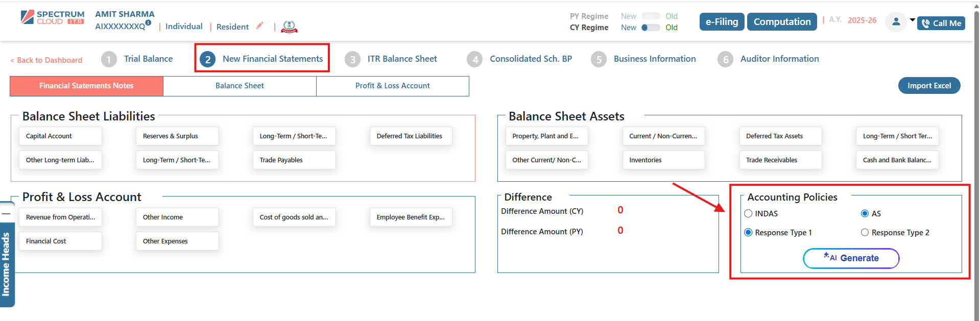Open the Trade Receivables box
Image resolution: width=980 pixels, height=321 pixels.
click(780, 160)
